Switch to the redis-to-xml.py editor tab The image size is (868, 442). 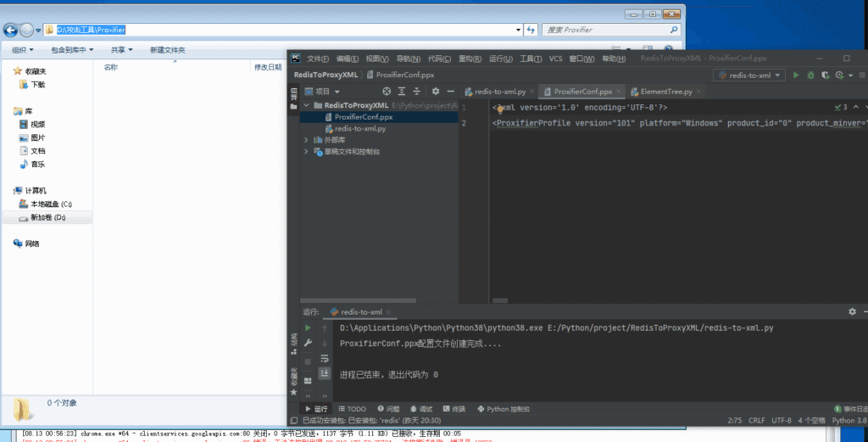click(500, 92)
